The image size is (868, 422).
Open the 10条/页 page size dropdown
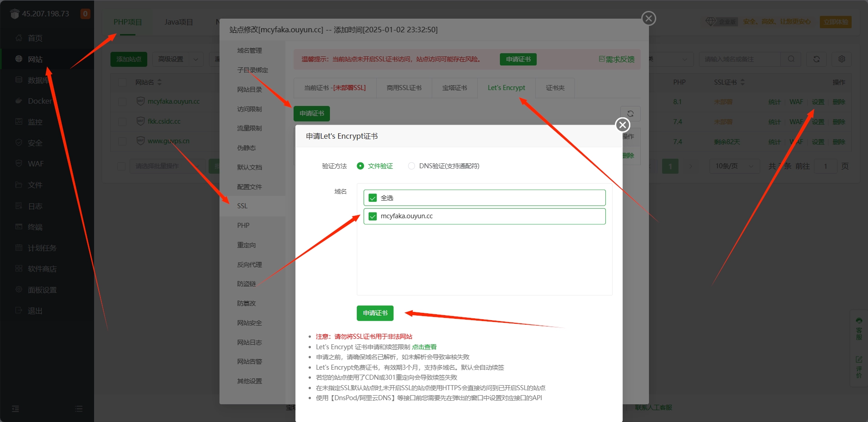[x=734, y=166]
